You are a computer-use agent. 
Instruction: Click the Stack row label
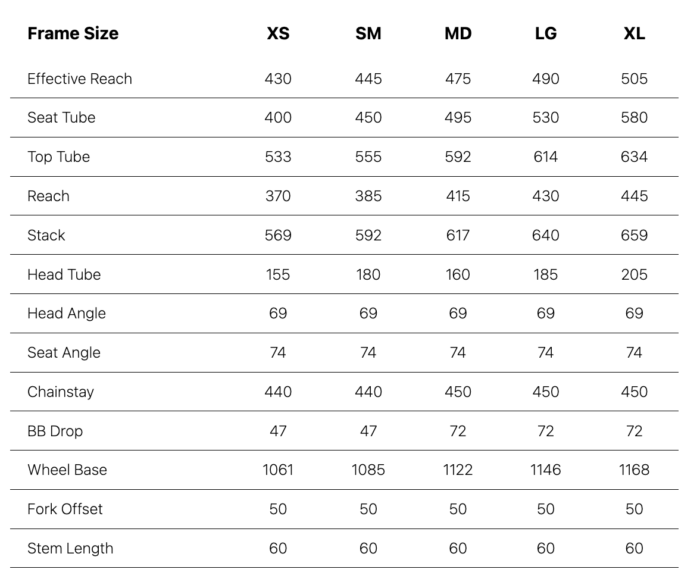click(x=46, y=235)
